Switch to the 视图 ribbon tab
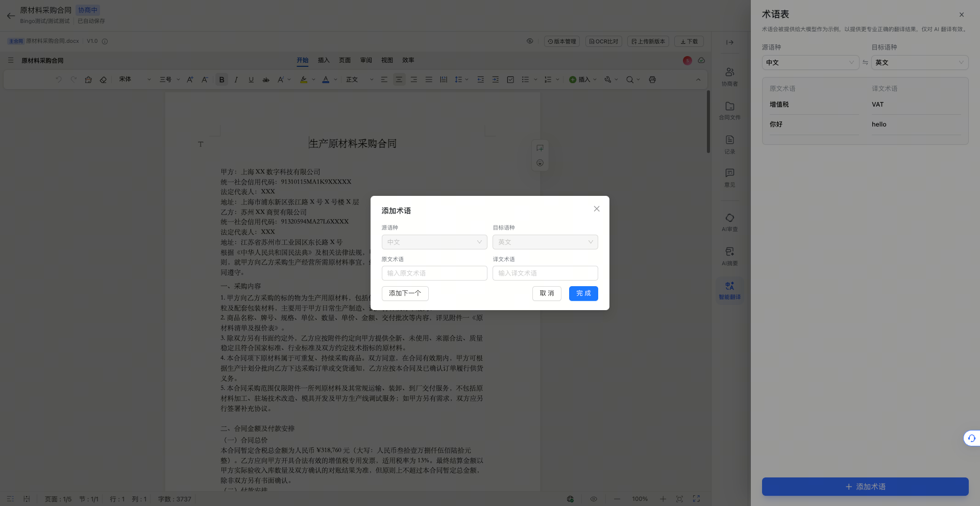980x506 pixels. coord(387,60)
